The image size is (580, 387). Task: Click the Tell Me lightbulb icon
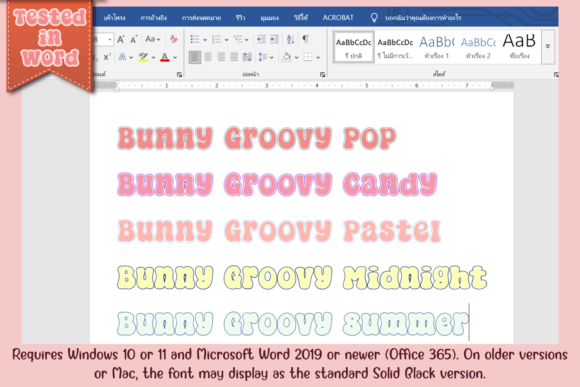pyautogui.click(x=374, y=17)
